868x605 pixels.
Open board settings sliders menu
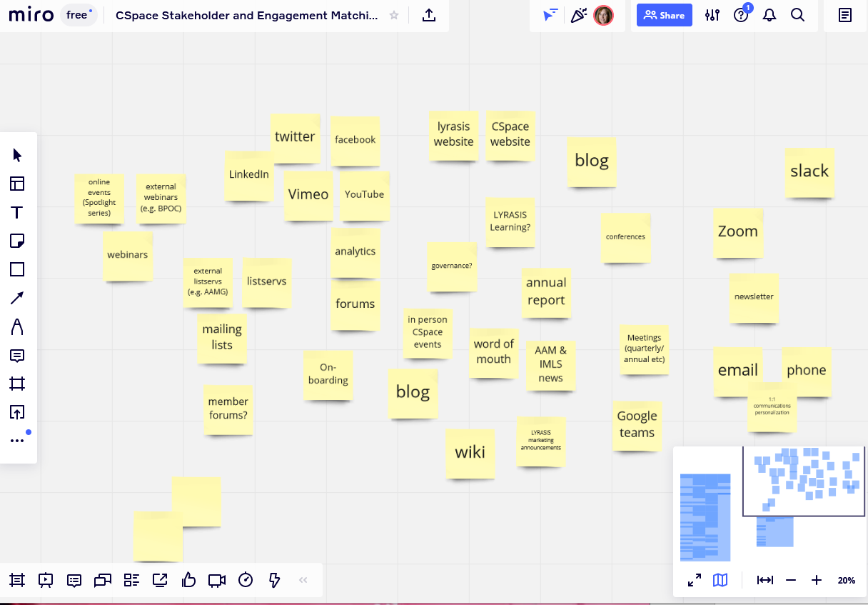pyautogui.click(x=712, y=16)
